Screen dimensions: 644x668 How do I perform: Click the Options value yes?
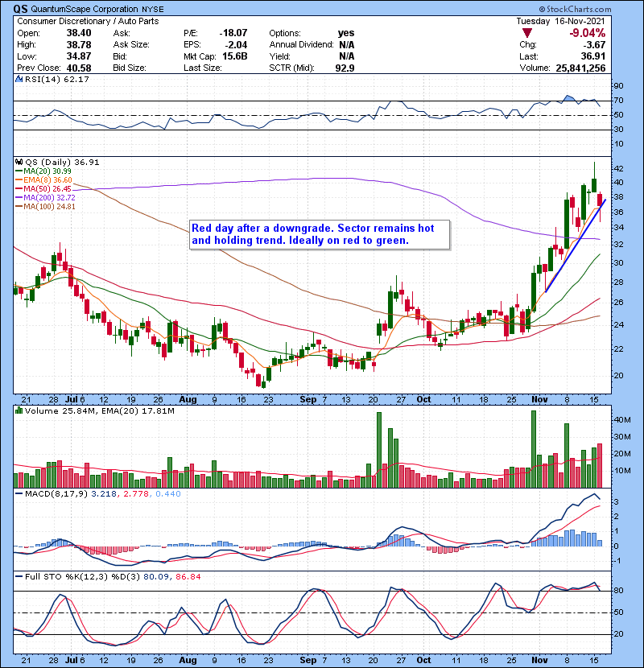click(x=346, y=33)
